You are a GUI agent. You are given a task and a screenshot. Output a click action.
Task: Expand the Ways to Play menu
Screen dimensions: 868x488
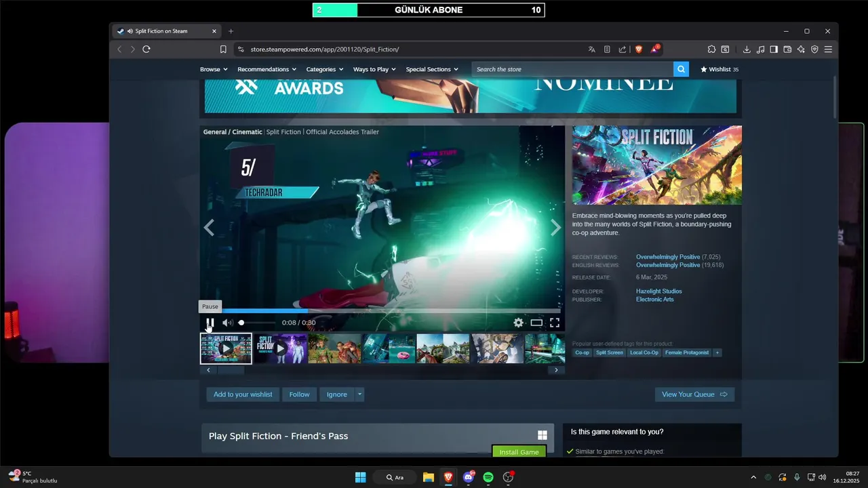(x=375, y=69)
